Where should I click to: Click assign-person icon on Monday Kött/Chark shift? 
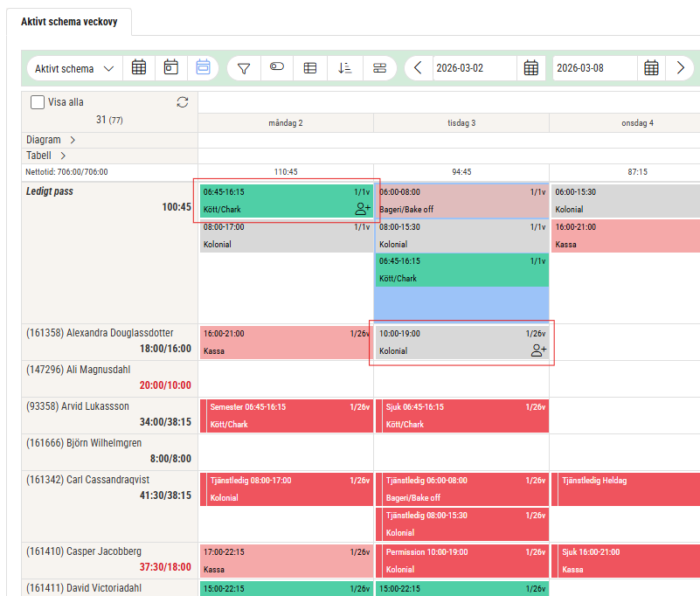point(363,209)
